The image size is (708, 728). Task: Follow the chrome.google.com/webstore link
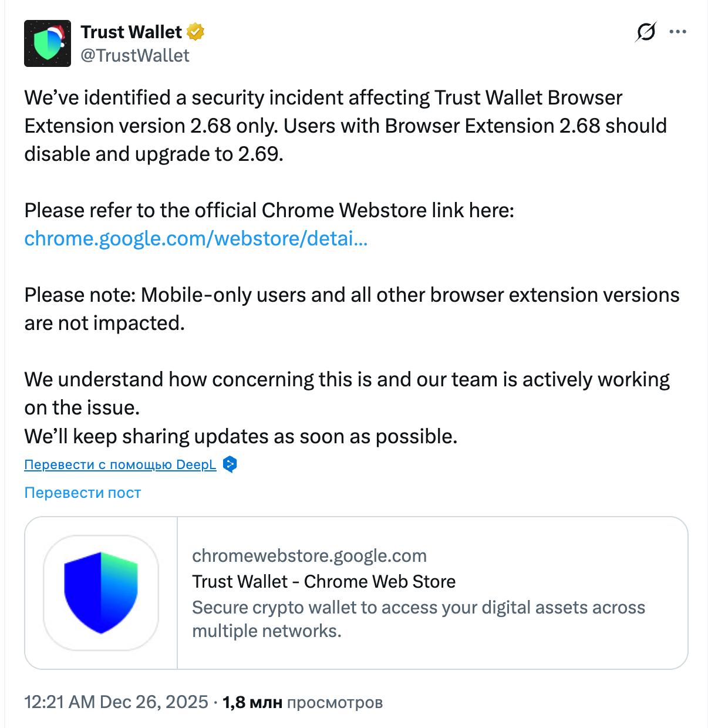pos(196,238)
